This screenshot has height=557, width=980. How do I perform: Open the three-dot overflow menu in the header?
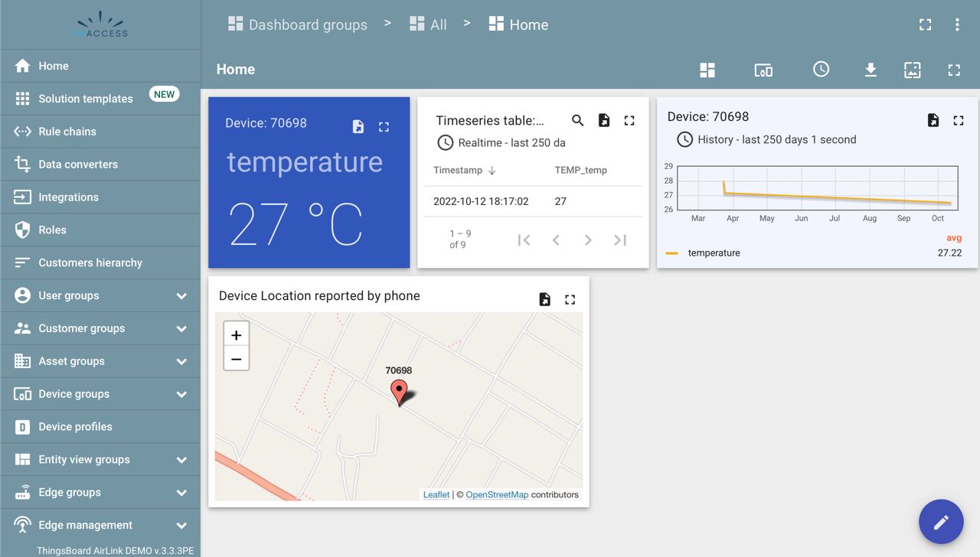coord(956,24)
